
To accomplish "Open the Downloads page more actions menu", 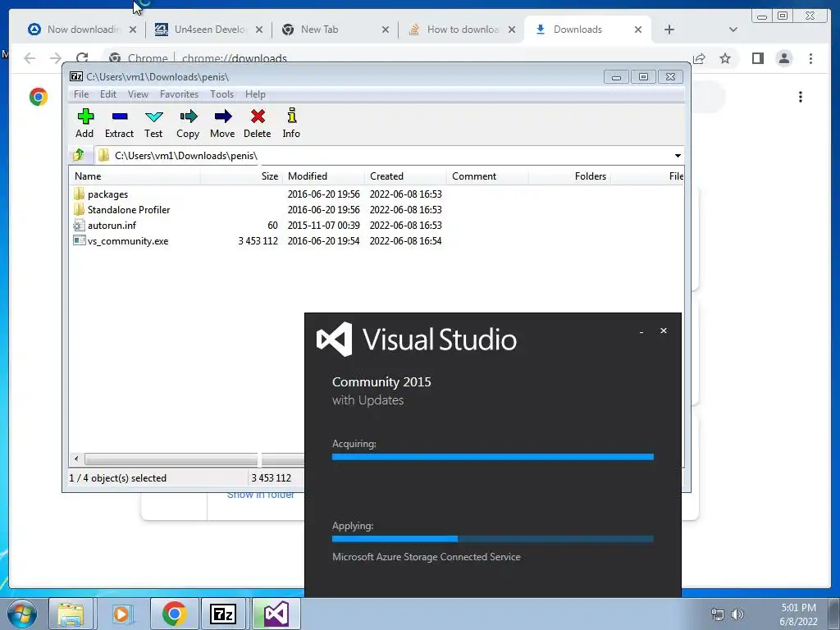I will tap(801, 97).
